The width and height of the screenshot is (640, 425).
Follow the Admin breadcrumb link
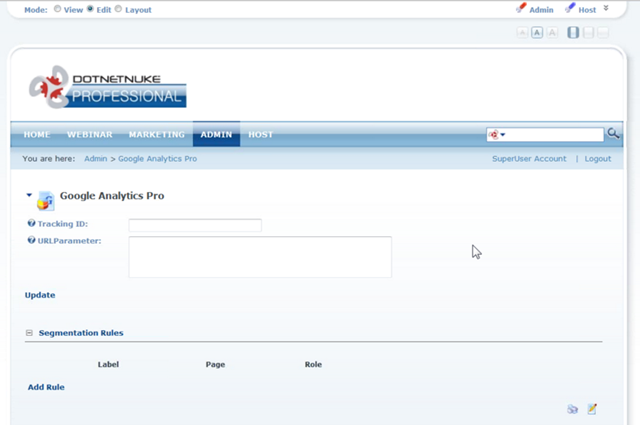pyautogui.click(x=96, y=158)
